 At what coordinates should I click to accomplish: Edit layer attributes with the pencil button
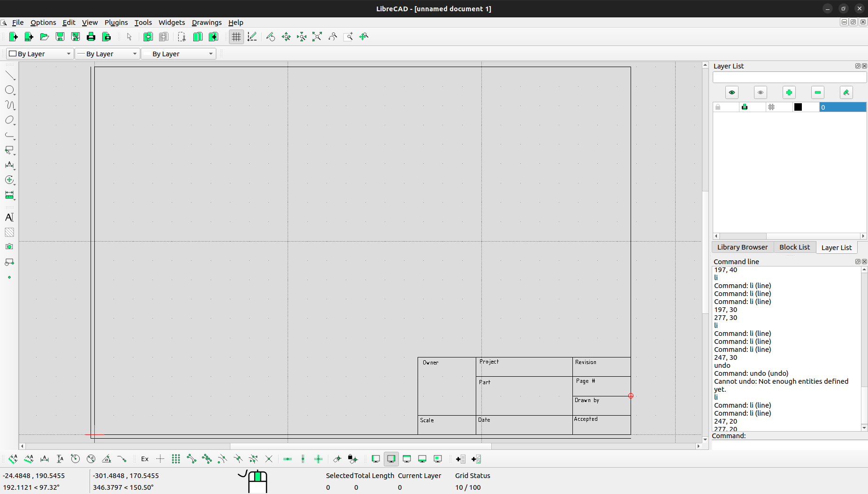[x=846, y=92]
